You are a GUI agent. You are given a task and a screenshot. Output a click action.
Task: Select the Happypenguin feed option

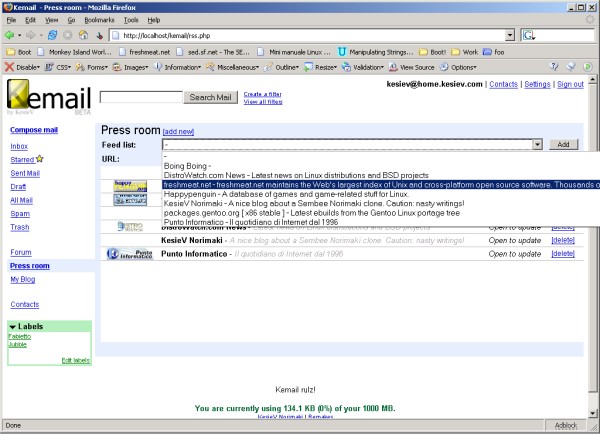coord(381,194)
